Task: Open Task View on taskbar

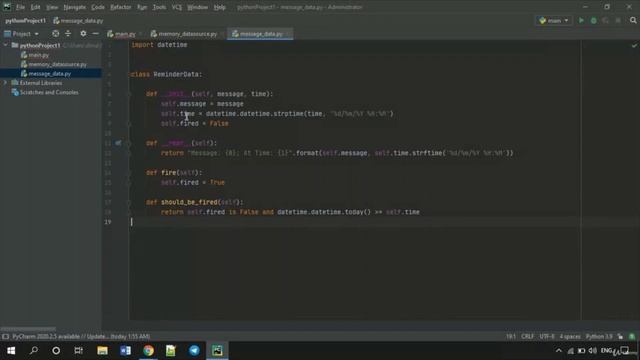Action: click(x=78, y=351)
